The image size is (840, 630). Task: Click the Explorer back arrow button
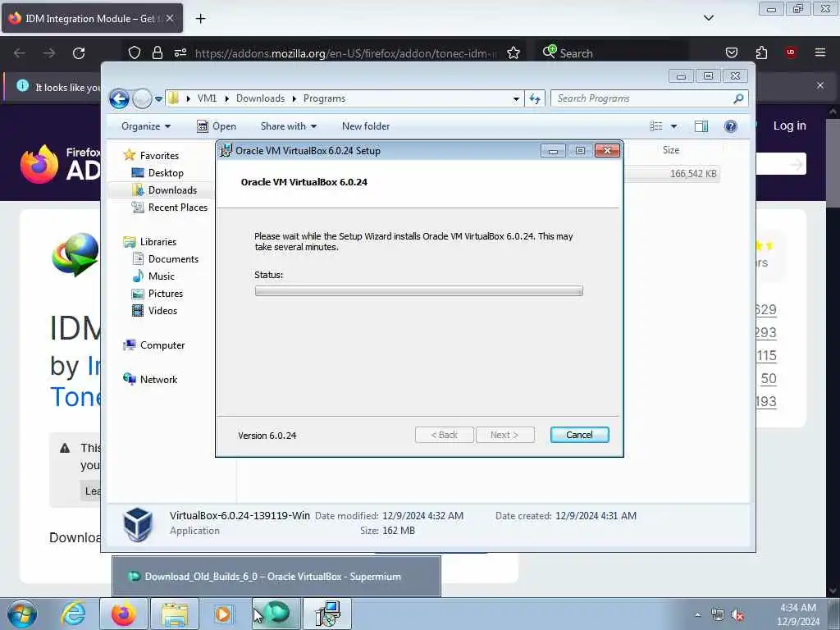pyautogui.click(x=120, y=98)
